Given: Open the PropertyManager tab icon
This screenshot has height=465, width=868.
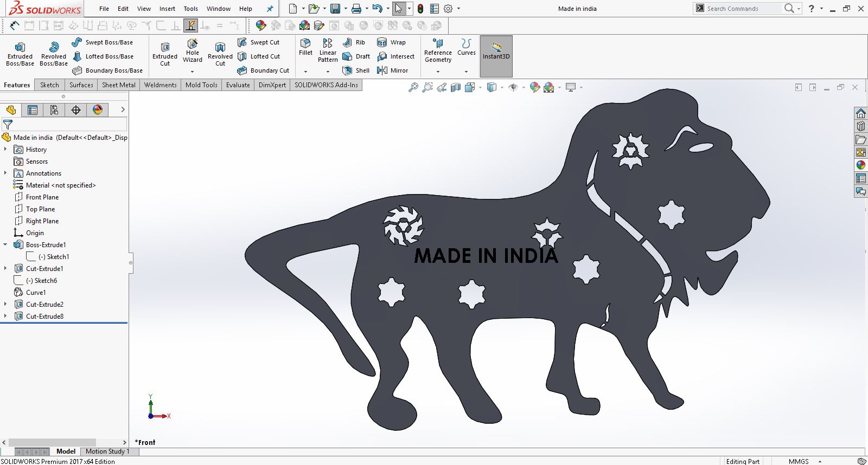Looking at the screenshot, I should pyautogui.click(x=33, y=110).
